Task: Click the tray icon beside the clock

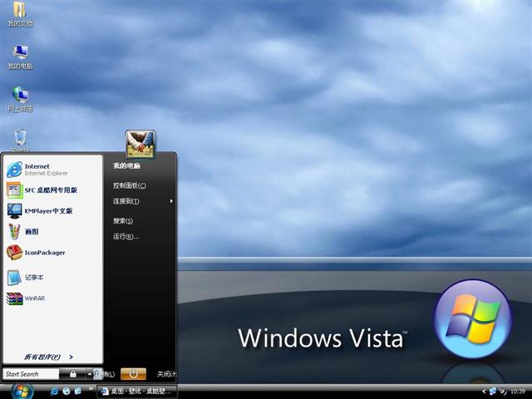Action: coord(503,392)
